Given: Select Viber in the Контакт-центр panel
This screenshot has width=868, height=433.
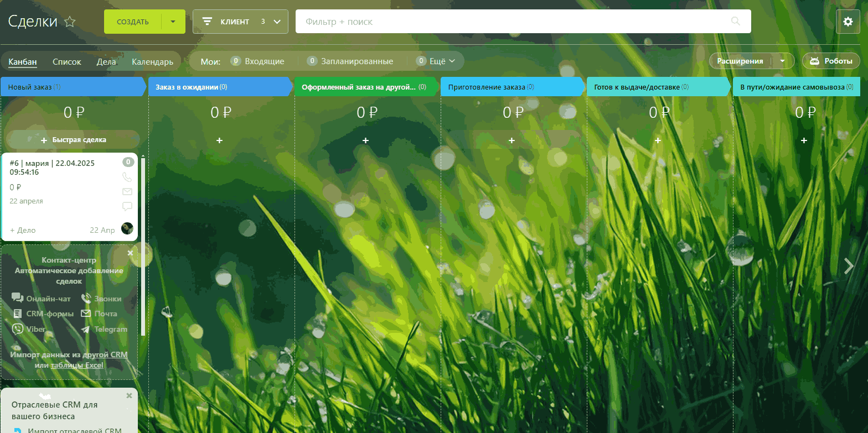Looking at the screenshot, I should click(x=29, y=329).
